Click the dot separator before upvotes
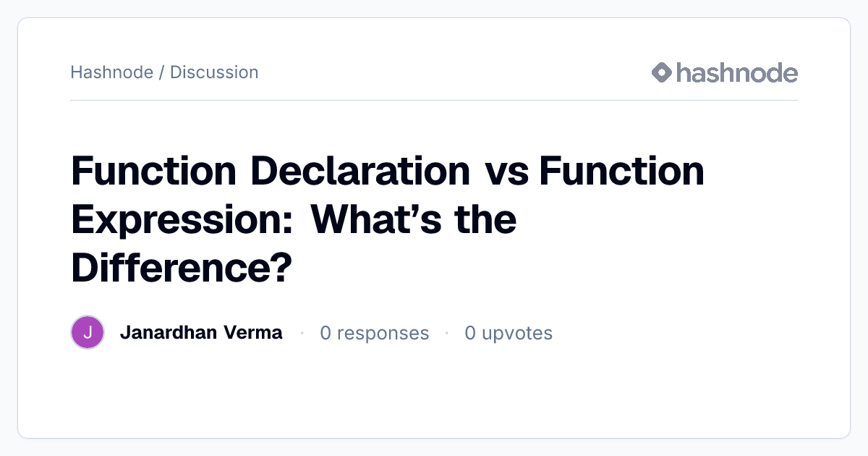Image resolution: width=868 pixels, height=456 pixels. tap(447, 333)
